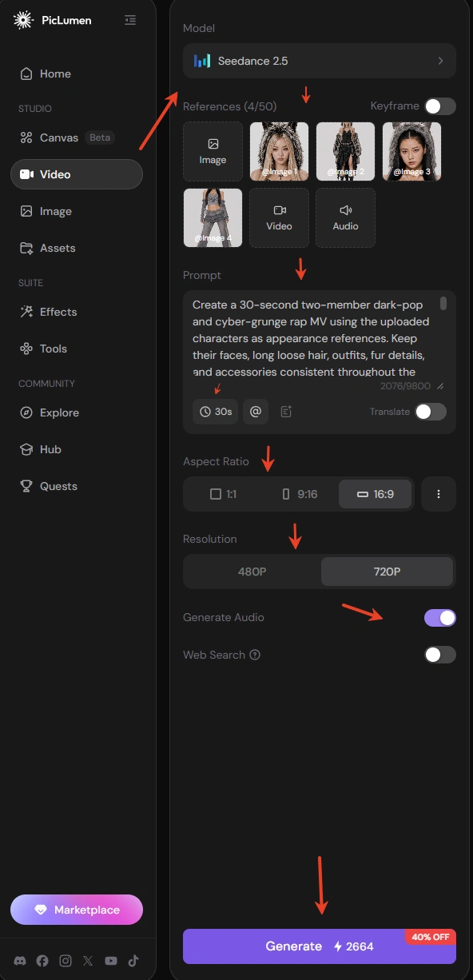473x980 pixels.
Task: Open the Quests page
Action: [77, 486]
